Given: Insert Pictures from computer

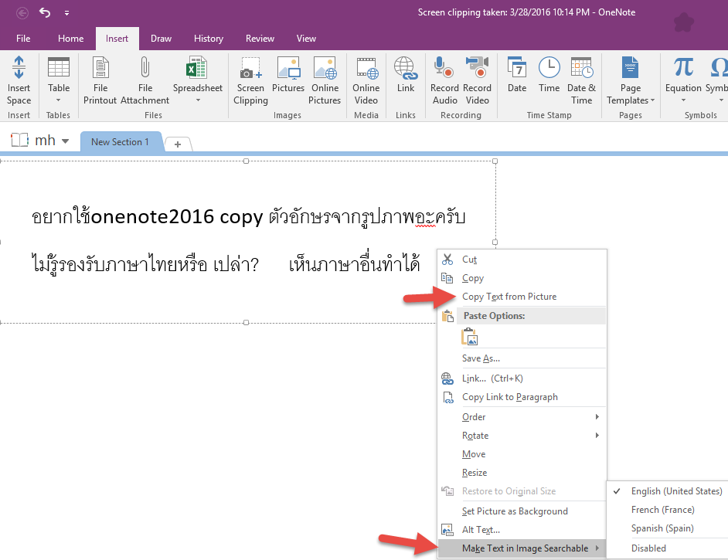Looking at the screenshot, I should pos(287,75).
